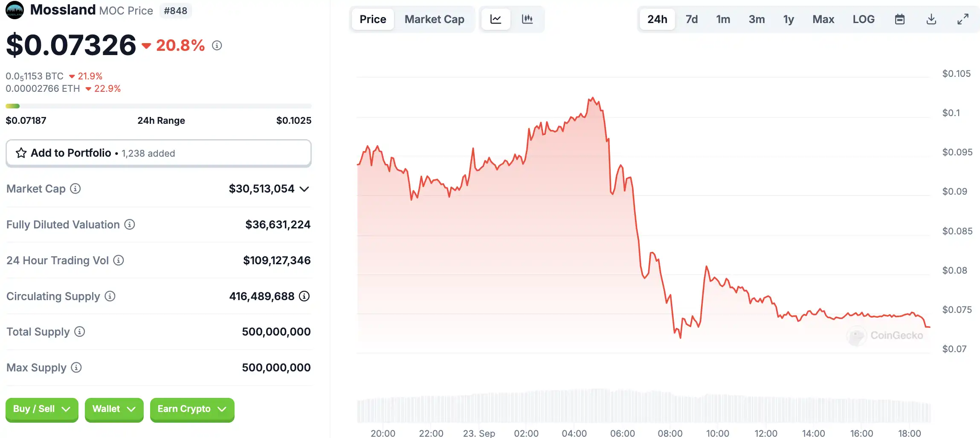Open the Earn Crypto dropdown
This screenshot has width=980, height=438.
point(192,409)
